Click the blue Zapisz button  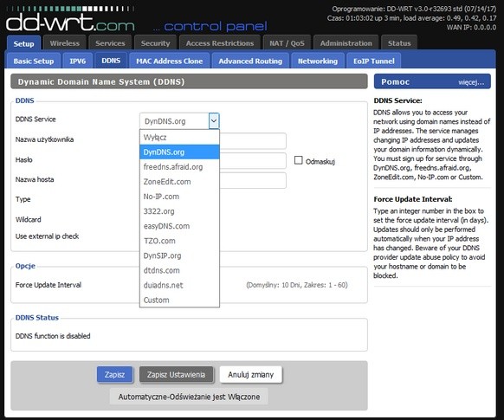115,374
